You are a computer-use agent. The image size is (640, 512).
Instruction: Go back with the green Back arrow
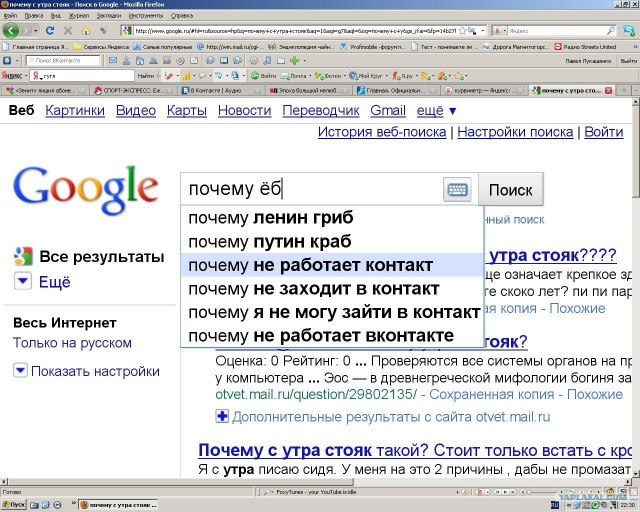pos(11,31)
